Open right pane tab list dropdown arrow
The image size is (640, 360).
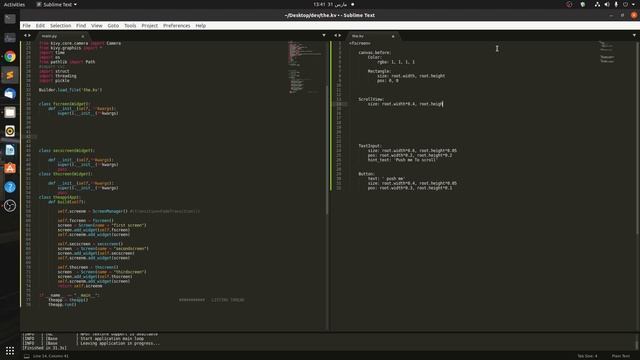634,36
